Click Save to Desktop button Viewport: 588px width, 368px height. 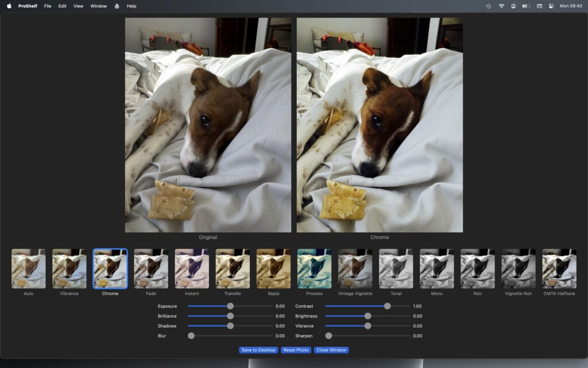point(258,350)
